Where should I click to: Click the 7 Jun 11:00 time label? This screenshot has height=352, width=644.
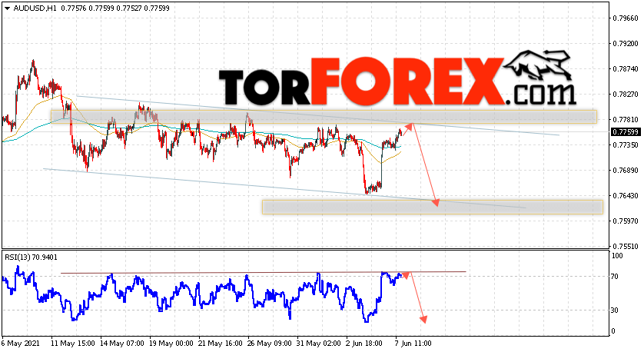tap(413, 343)
